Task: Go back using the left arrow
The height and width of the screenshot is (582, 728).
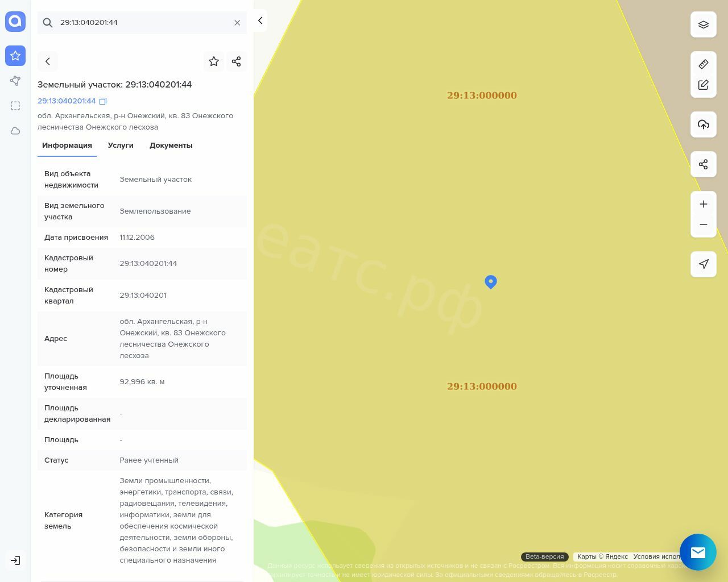Action: pyautogui.click(x=48, y=61)
